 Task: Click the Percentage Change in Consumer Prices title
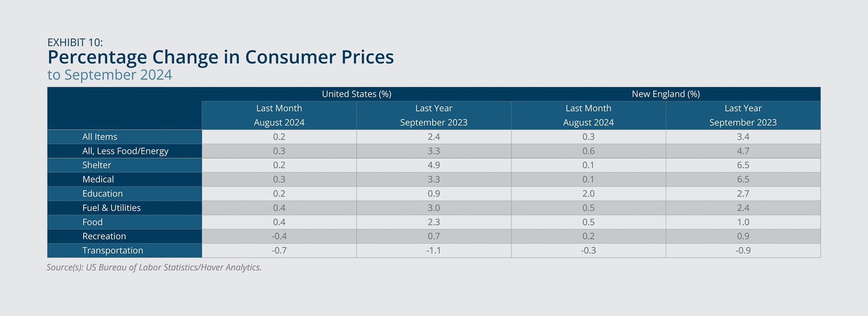click(221, 57)
